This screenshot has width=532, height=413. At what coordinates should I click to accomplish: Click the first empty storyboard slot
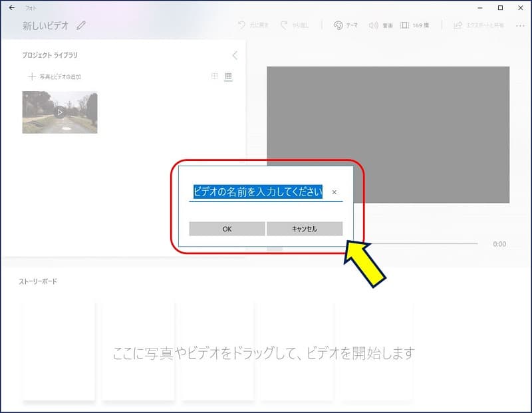click(x=59, y=351)
